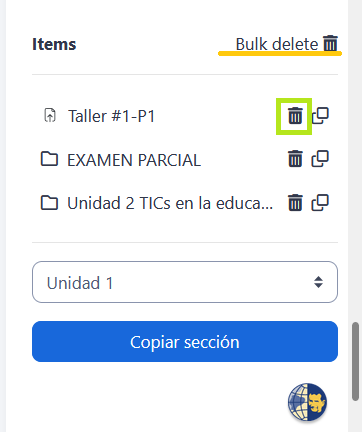The image size is (362, 432).
Task: Click the Unidad 2 TICs folder icon
Action: 49,203
